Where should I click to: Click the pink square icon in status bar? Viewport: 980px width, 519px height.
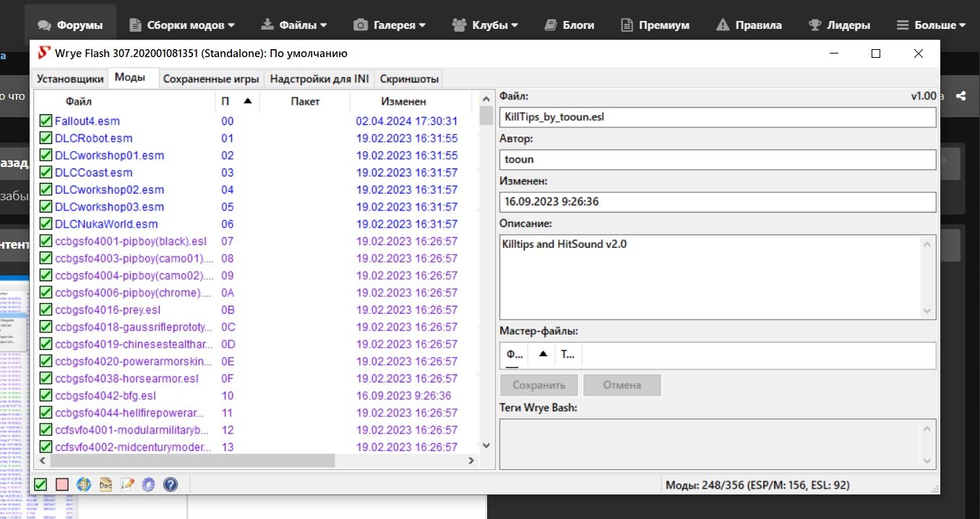tap(62, 484)
